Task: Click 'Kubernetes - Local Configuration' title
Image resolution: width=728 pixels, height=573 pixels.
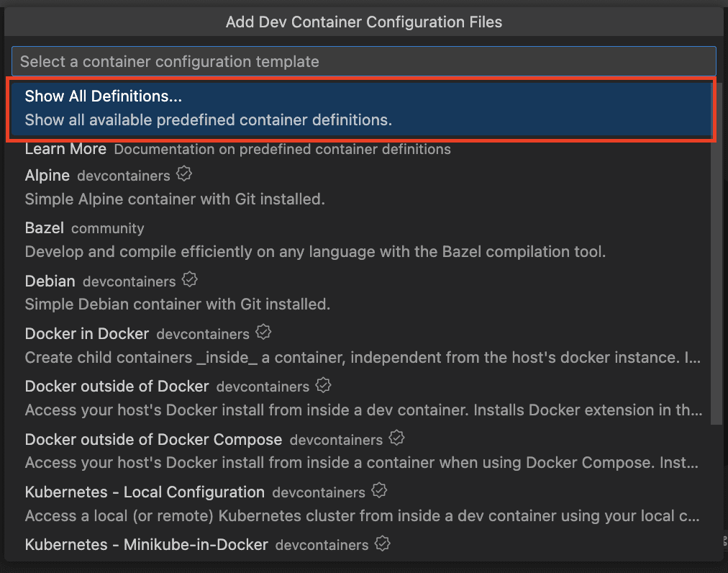Action: click(x=145, y=492)
